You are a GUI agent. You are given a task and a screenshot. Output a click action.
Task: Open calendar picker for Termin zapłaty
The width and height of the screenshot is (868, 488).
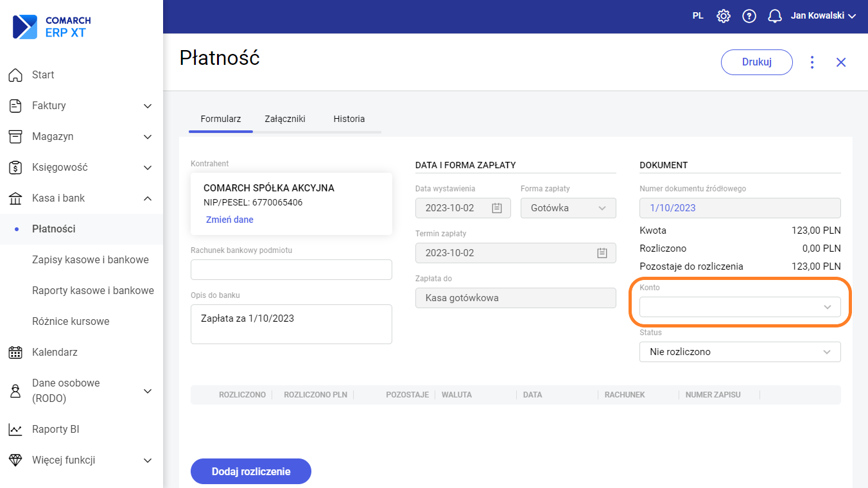(602, 253)
